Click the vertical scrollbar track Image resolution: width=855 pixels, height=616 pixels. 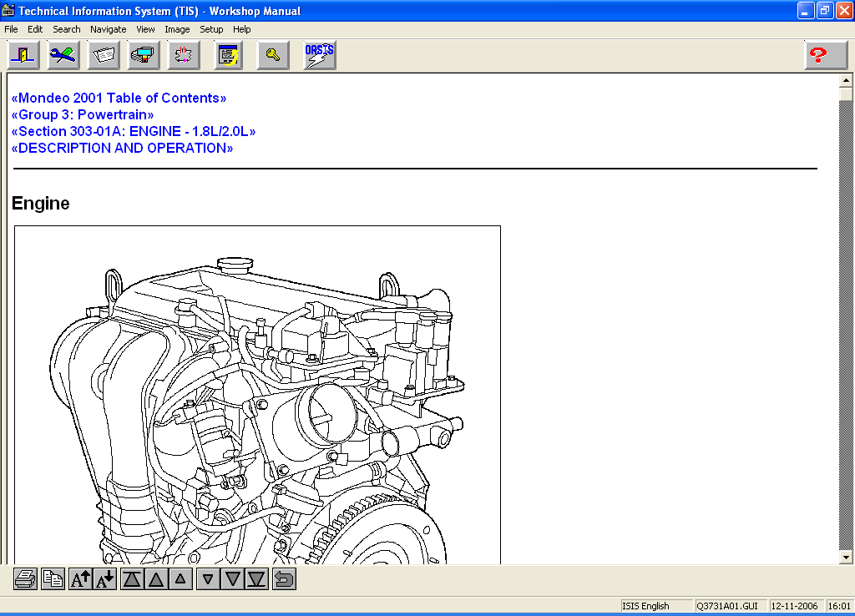[x=846, y=325]
